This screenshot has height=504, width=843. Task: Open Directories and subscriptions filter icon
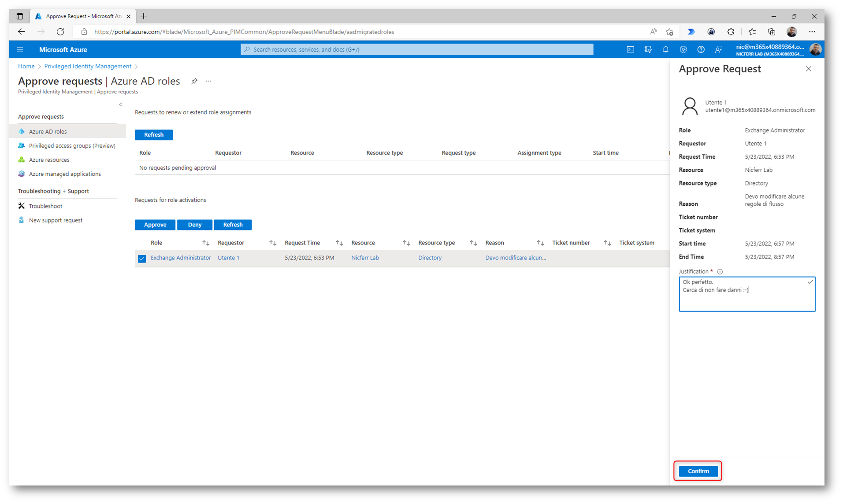click(648, 49)
